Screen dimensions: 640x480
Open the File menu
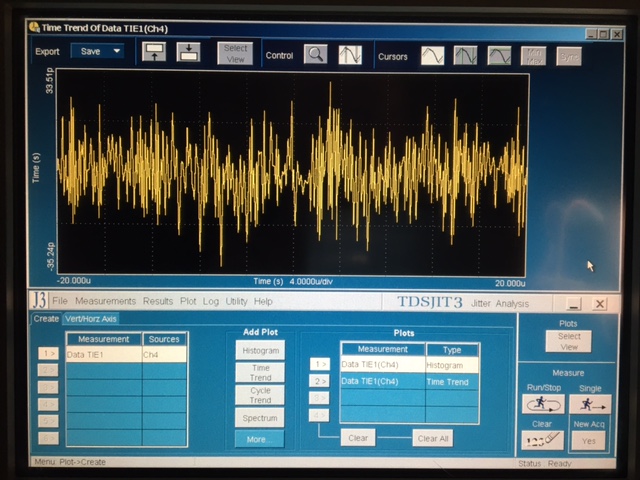click(60, 301)
